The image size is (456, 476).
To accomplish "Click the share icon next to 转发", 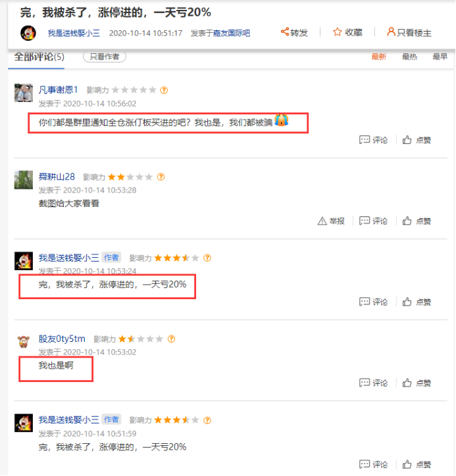I will (x=285, y=32).
